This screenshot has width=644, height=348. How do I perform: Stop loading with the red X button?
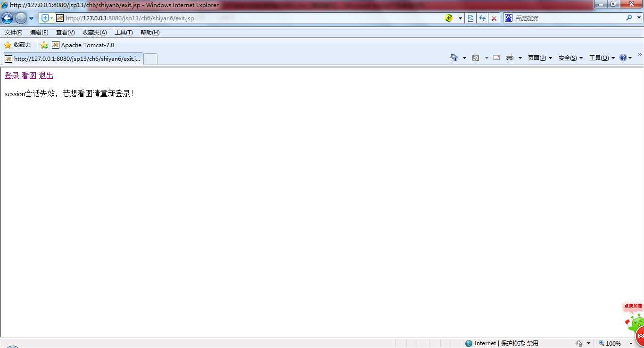[x=494, y=18]
